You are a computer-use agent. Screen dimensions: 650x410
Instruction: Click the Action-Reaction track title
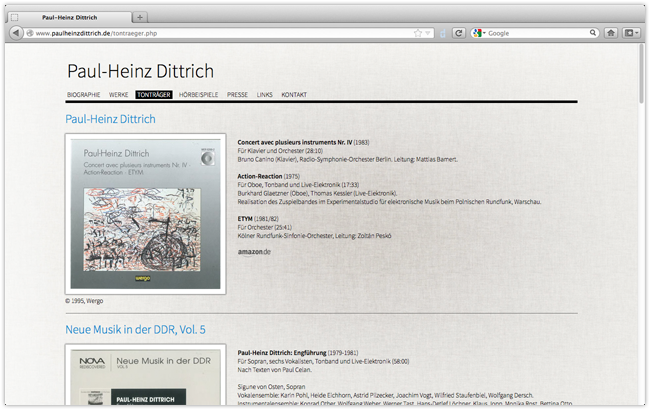pyautogui.click(x=260, y=177)
